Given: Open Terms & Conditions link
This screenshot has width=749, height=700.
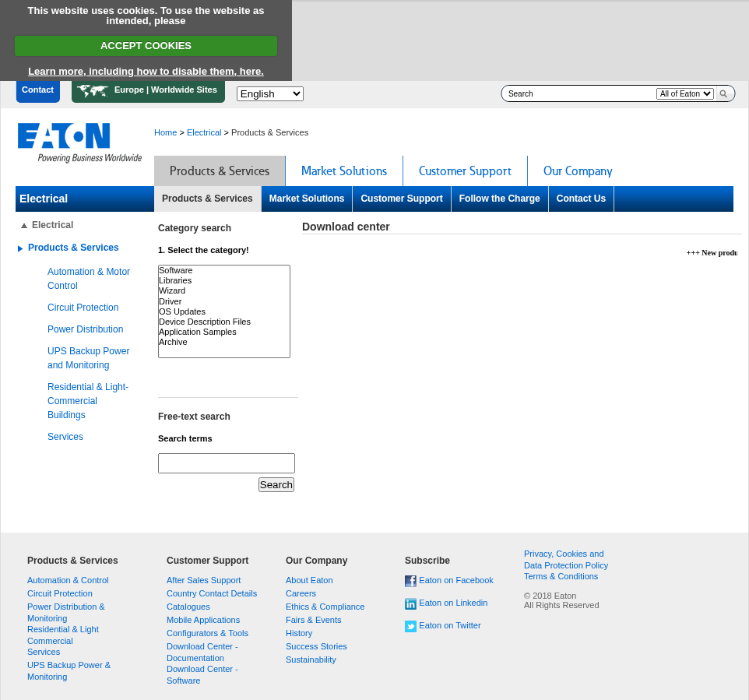Looking at the screenshot, I should tap(561, 576).
